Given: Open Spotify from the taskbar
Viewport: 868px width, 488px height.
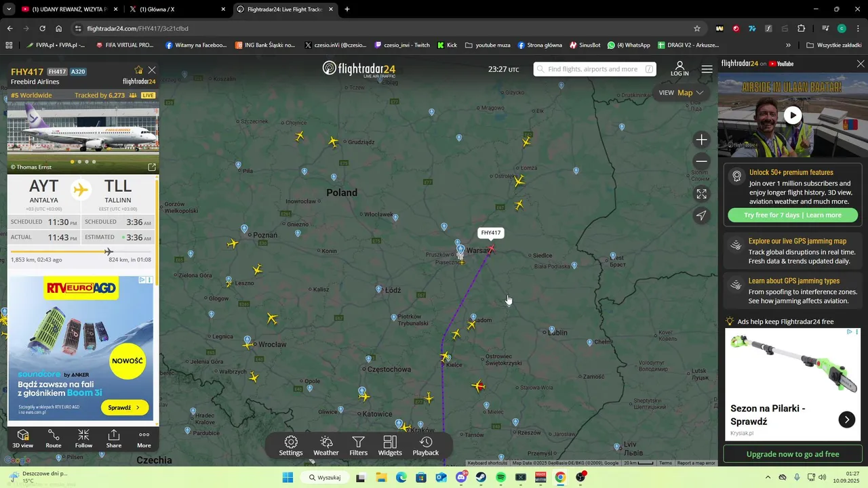Looking at the screenshot, I should (x=500, y=477).
